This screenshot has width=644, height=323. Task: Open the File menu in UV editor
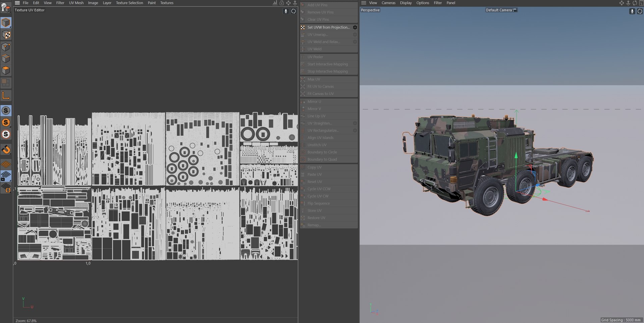(25, 3)
